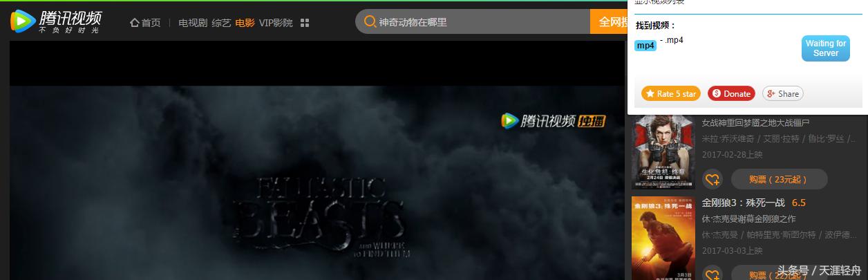Click the Donate button

(x=731, y=93)
